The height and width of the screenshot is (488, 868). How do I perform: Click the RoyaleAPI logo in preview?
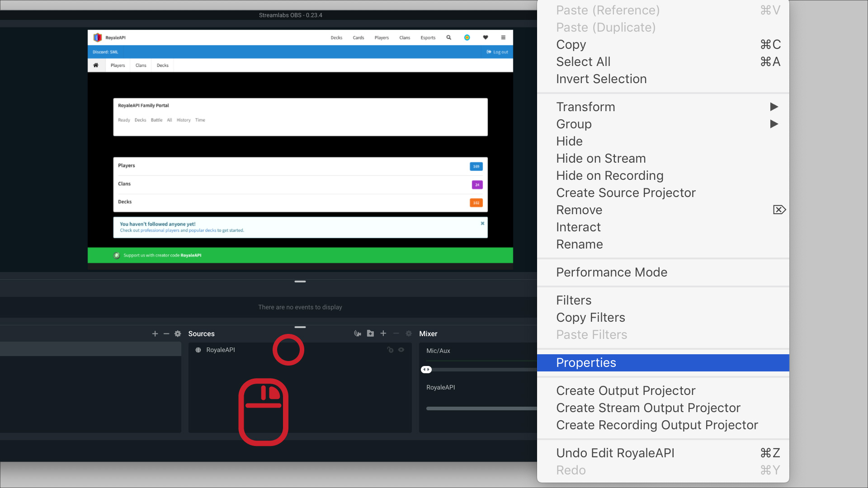point(97,38)
